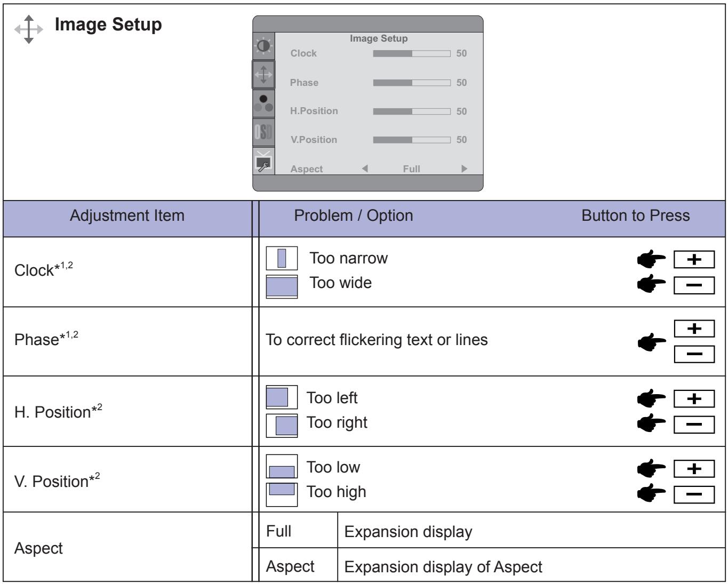Image resolution: width=728 pixels, height=584 pixels.
Task: Click the large Image Setup heading icon
Action: coord(33,27)
